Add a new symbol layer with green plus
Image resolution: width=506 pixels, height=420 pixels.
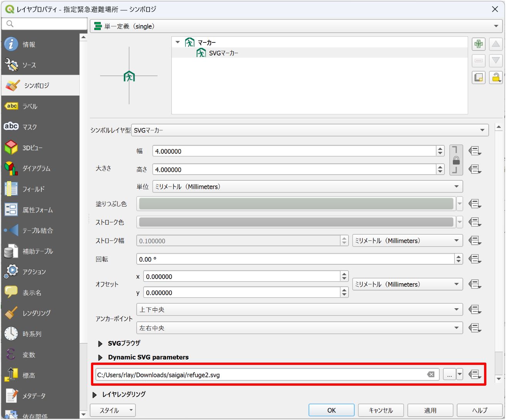tap(479, 44)
